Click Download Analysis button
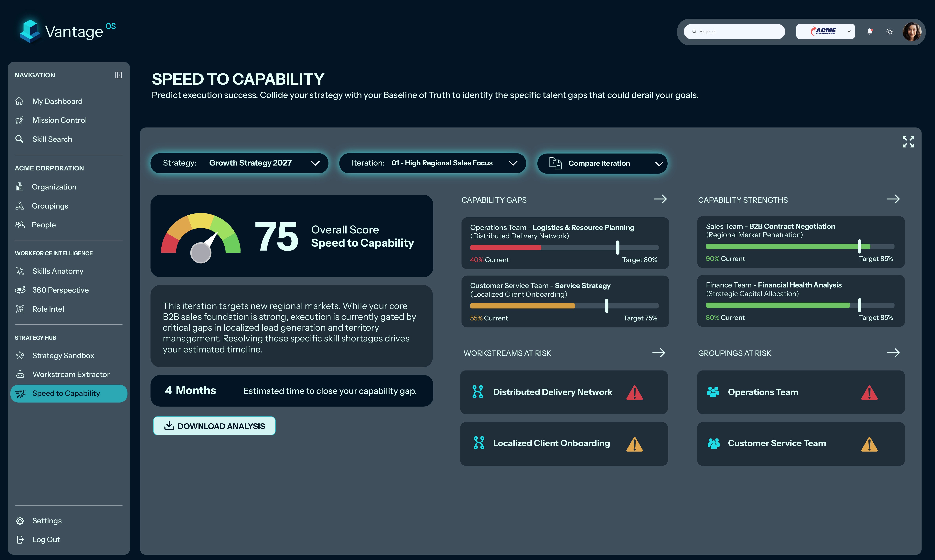 214,426
